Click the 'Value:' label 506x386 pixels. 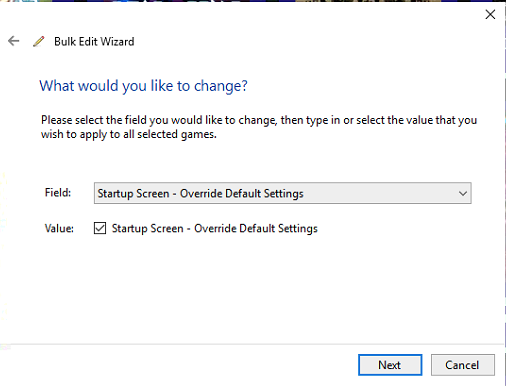point(59,229)
